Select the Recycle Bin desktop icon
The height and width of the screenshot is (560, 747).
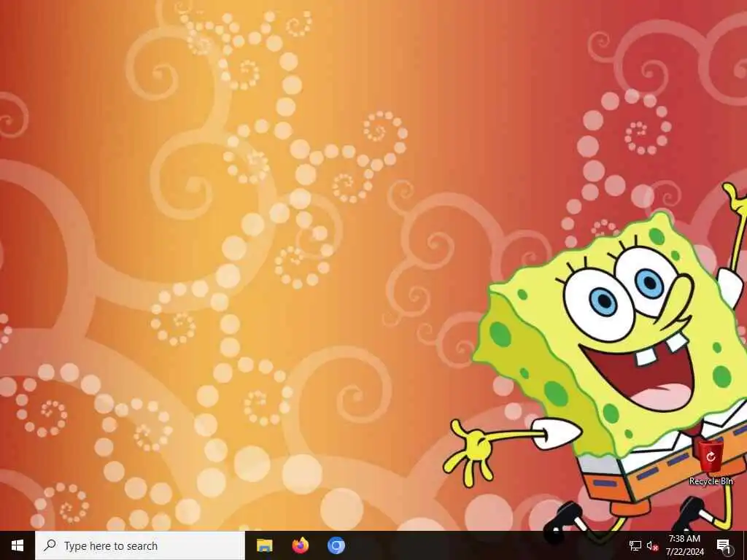tap(711, 463)
